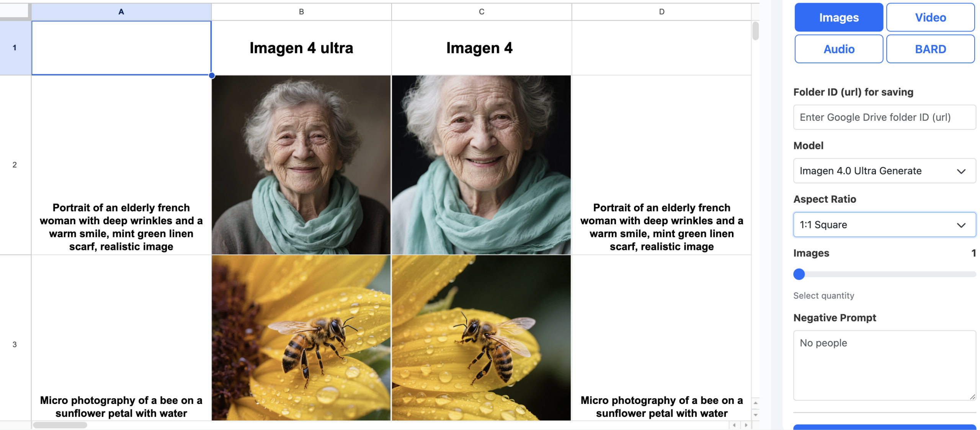Viewport: 980px width, 430px height.
Task: Click the Google Drive folder ID field
Action: click(884, 117)
